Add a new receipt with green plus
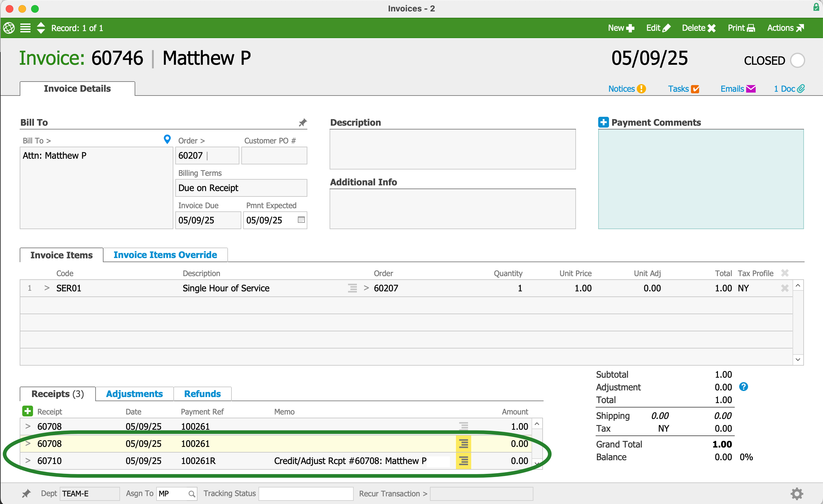 tap(27, 411)
